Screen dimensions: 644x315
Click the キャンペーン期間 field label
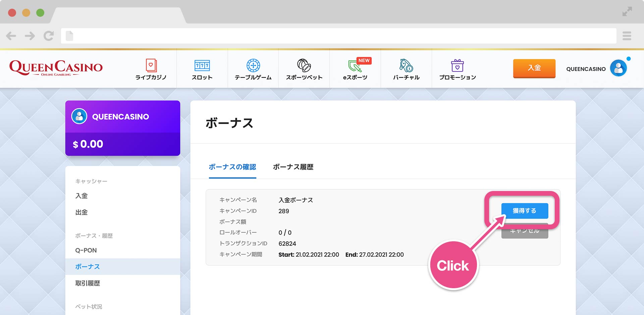pyautogui.click(x=241, y=254)
